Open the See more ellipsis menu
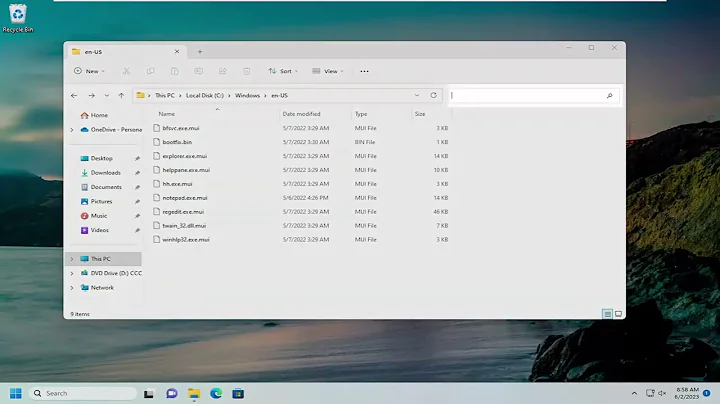Image resolution: width=720 pixels, height=404 pixels. [x=365, y=71]
